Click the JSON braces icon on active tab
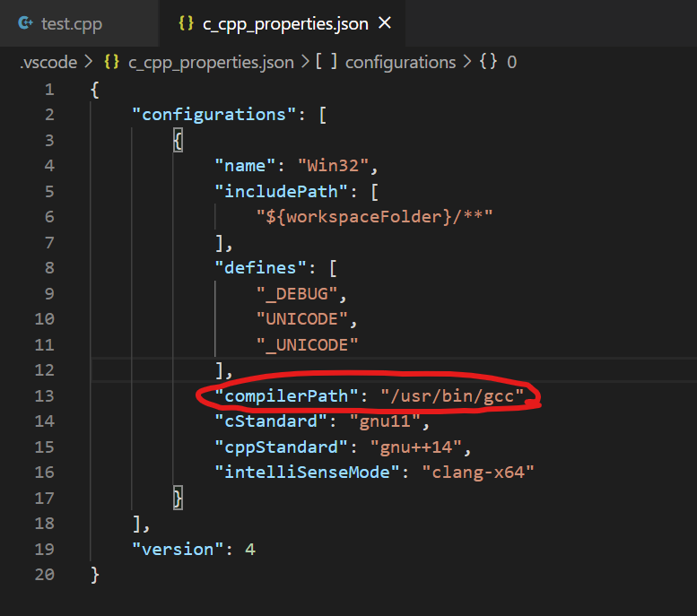This screenshot has height=616, width=697. (x=186, y=23)
